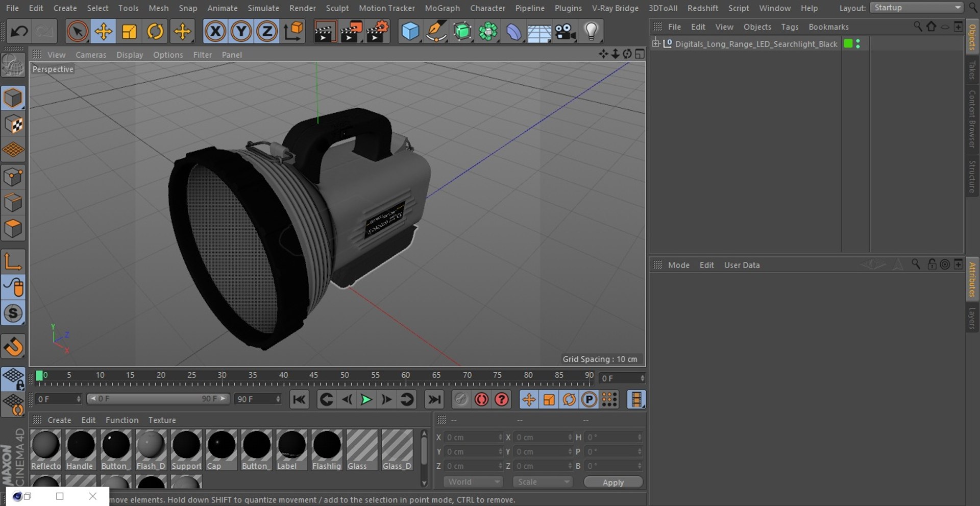
Task: Toggle rotation keyframe recording
Action: click(569, 399)
